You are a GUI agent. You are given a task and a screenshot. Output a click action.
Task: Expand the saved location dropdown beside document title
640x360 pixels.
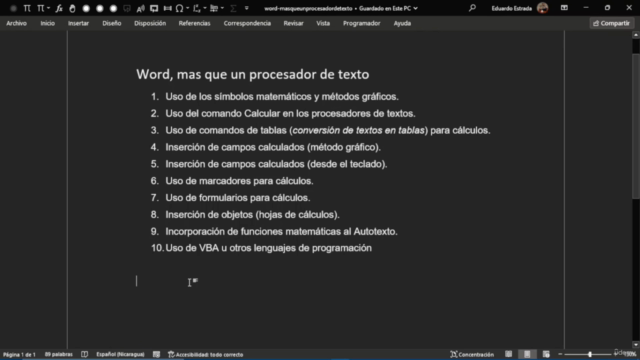[416, 8]
